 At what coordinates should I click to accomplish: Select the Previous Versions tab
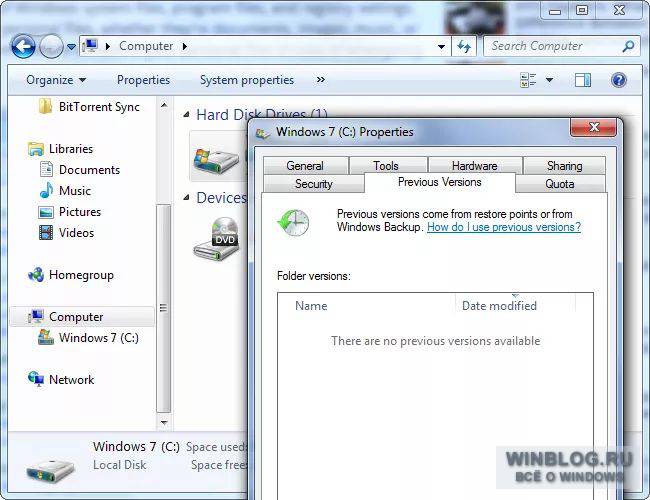(439, 182)
